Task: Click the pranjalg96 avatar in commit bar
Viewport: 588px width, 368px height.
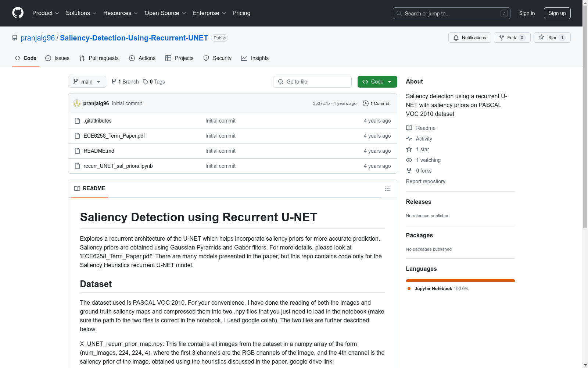Action: pyautogui.click(x=77, y=103)
